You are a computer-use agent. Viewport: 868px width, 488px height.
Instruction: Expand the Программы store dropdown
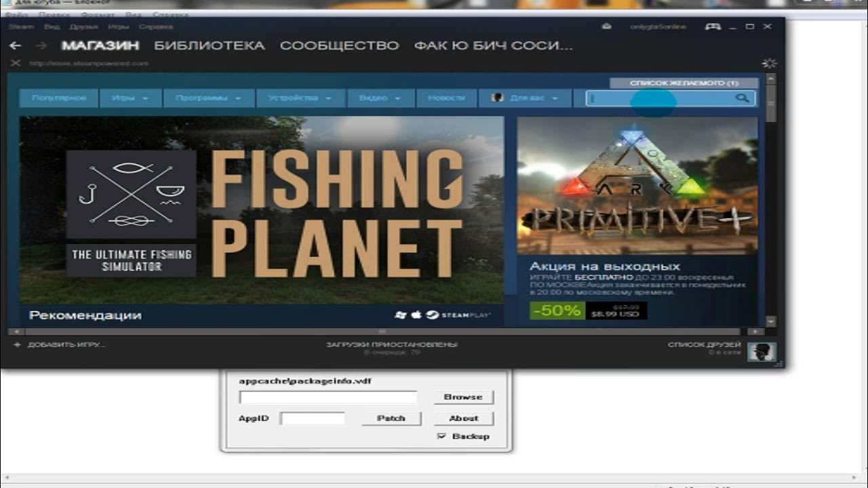pos(208,98)
